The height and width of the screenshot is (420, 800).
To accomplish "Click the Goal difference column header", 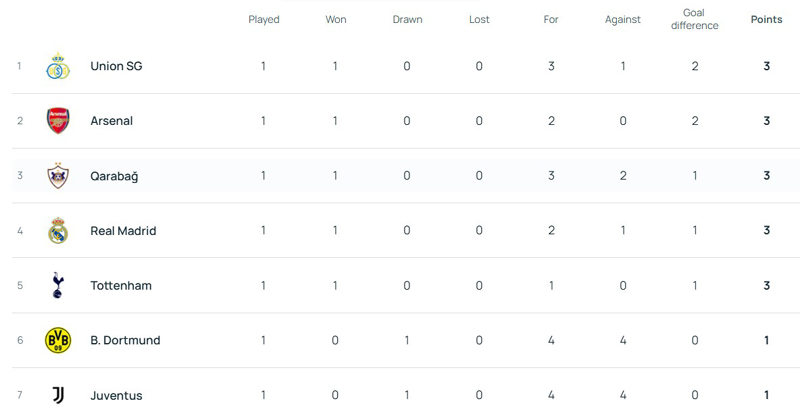I will pyautogui.click(x=694, y=20).
